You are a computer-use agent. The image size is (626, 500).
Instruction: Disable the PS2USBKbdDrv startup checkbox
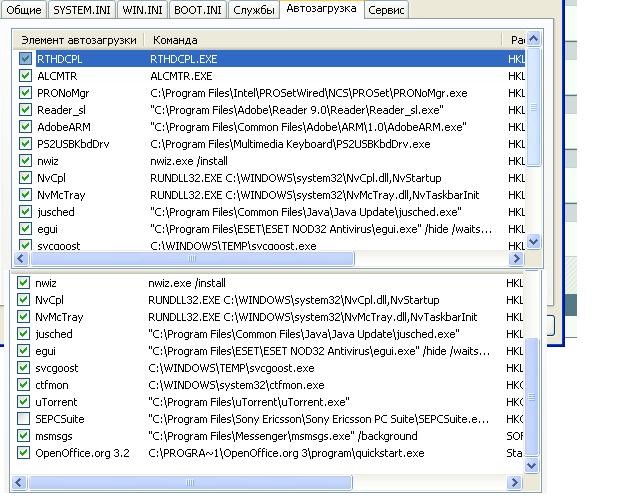[x=26, y=144]
